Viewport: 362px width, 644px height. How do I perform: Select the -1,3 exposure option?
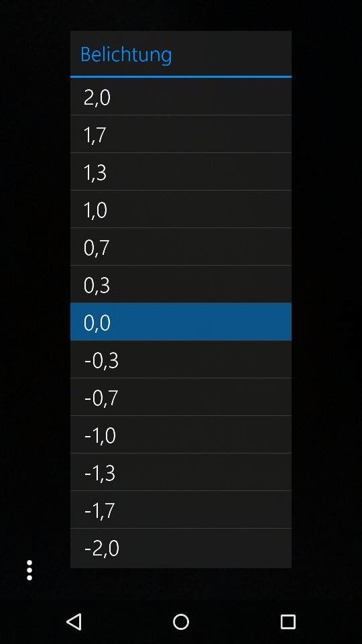point(181,472)
